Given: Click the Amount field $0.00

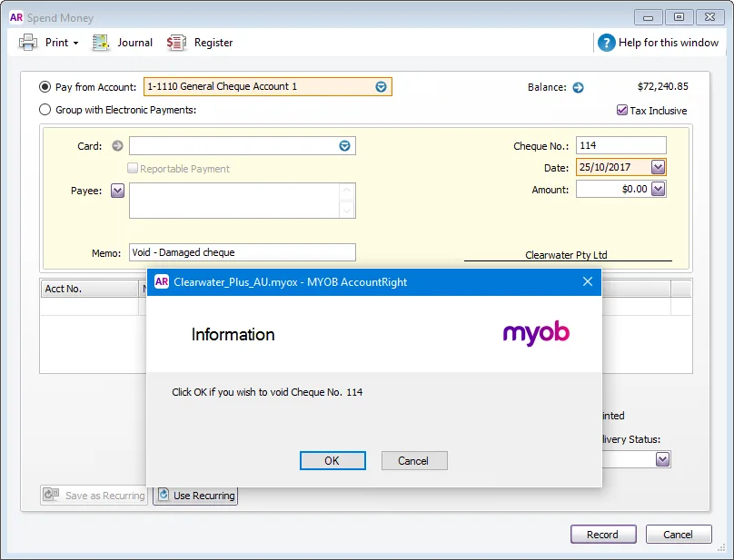Looking at the screenshot, I should 634,189.
